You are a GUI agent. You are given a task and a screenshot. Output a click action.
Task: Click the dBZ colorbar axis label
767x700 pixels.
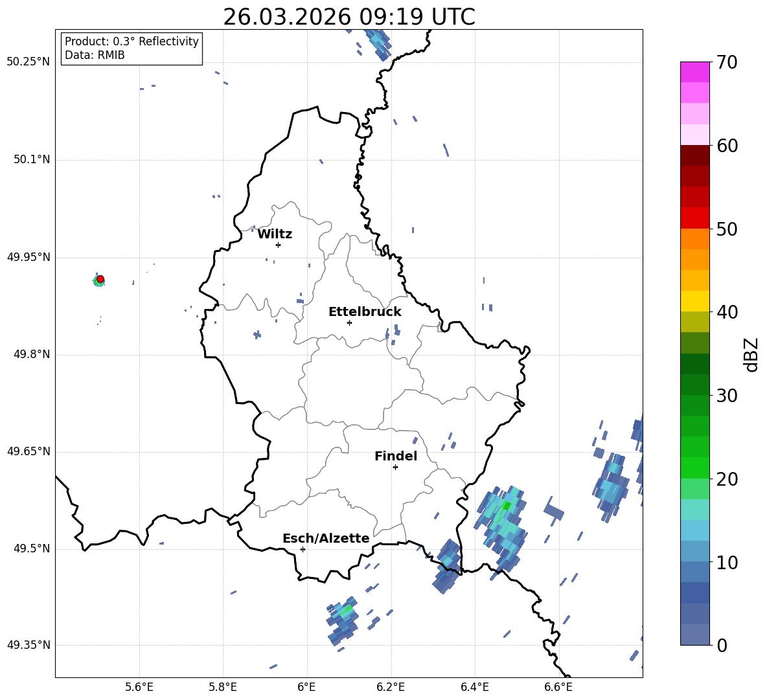[x=752, y=354]
